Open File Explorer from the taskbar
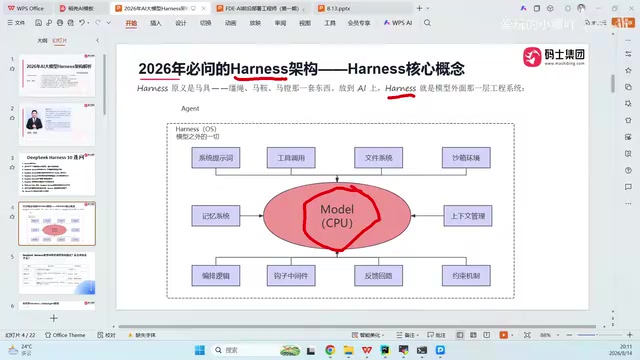Image resolution: width=640 pixels, height=360 pixels. click(348, 350)
